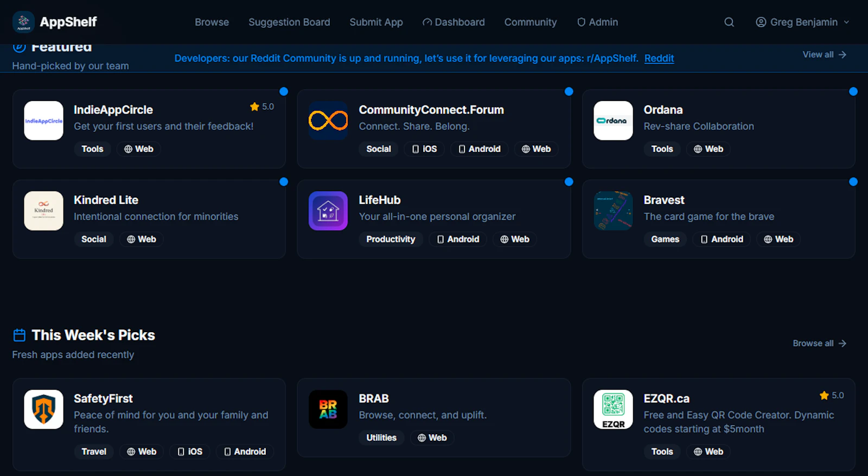The image size is (868, 476).
Task: Open CommunityConnect.Forum infinity icon
Action: click(x=328, y=120)
